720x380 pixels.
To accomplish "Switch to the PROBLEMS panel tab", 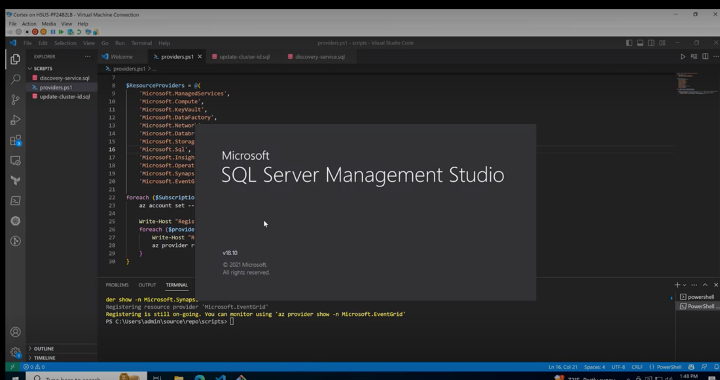I will [x=117, y=285].
